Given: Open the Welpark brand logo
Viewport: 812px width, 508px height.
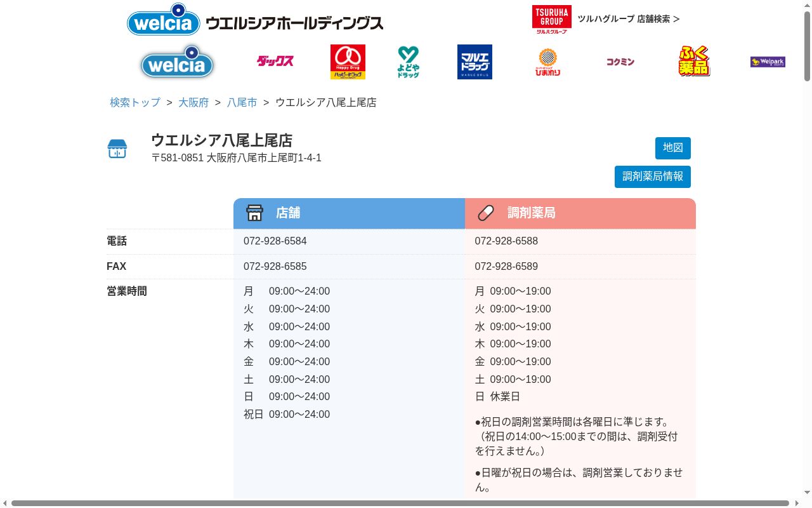Looking at the screenshot, I should click(x=768, y=62).
